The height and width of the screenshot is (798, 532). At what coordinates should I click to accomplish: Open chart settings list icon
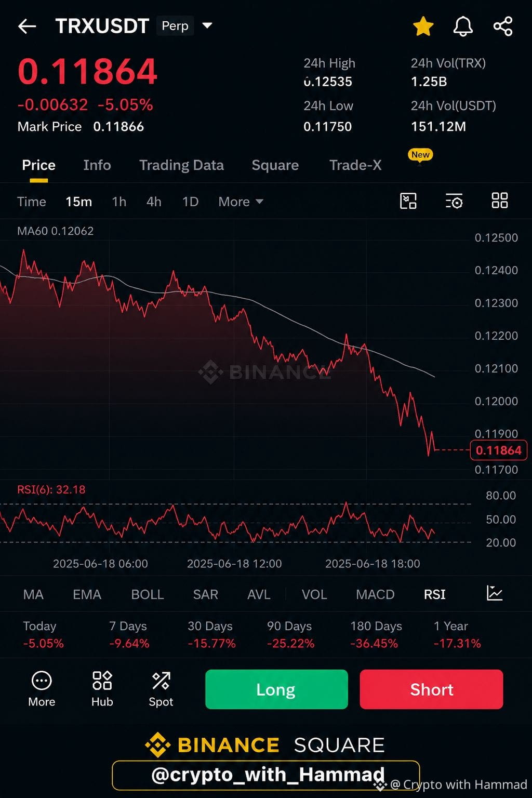pyautogui.click(x=454, y=201)
